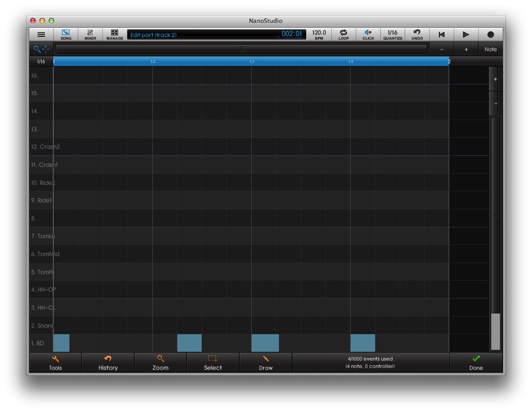Select the BD note at beat 1.3

[265, 343]
